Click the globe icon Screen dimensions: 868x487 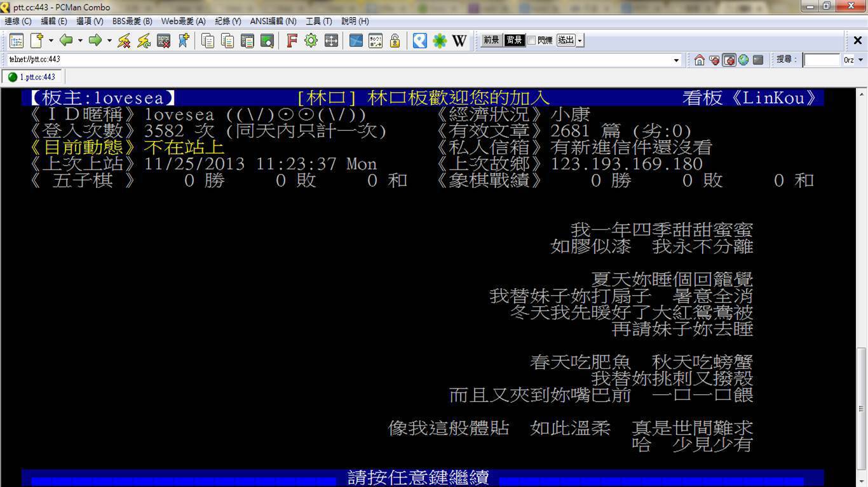[743, 60]
